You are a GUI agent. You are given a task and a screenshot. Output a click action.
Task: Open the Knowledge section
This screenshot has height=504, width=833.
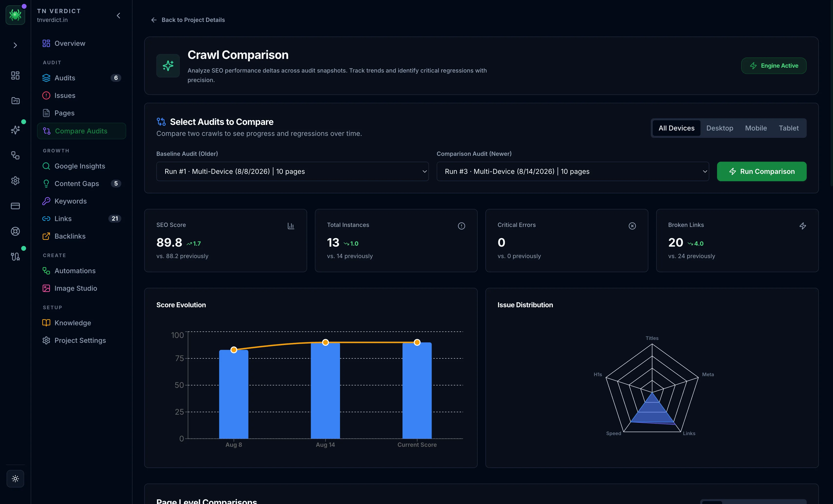[82, 323]
